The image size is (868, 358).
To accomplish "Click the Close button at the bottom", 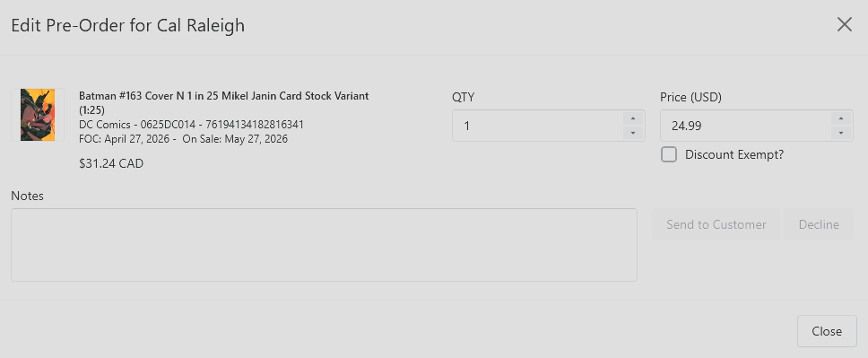I will click(827, 331).
